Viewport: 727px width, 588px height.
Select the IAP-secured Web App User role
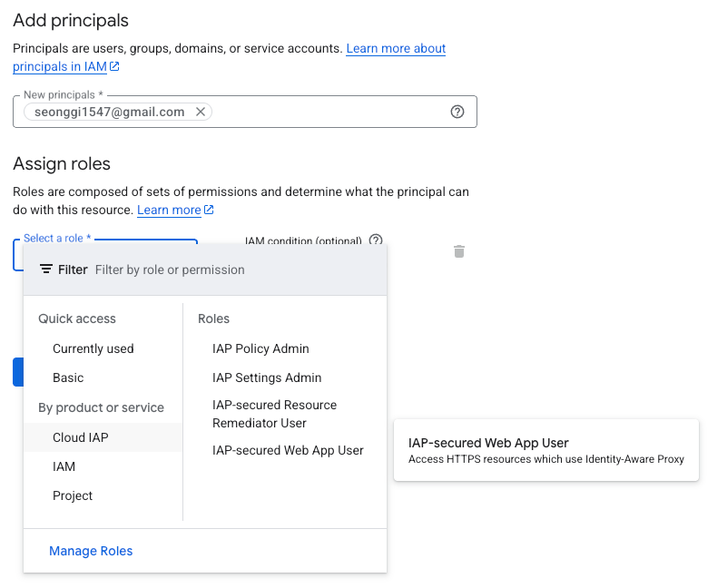288,450
